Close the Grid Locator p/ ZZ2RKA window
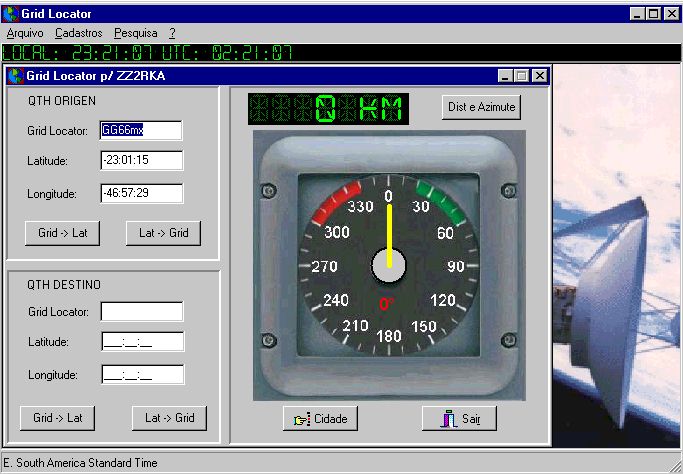683x474 pixels. (x=539, y=76)
